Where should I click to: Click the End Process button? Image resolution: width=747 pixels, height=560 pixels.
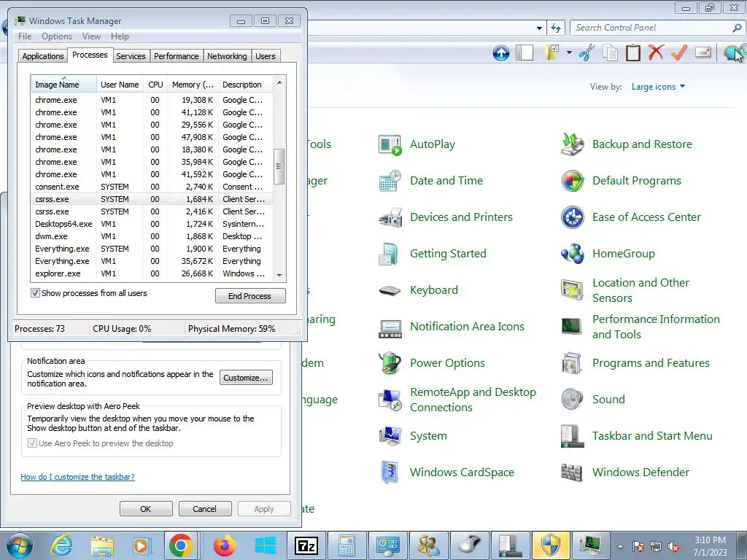tap(250, 296)
